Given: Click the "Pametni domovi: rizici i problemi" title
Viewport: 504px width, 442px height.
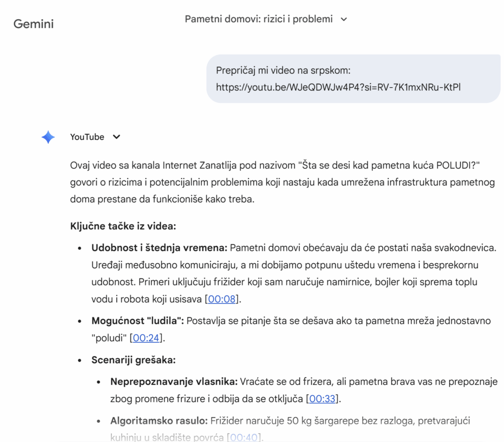Looking at the screenshot, I should click(258, 19).
